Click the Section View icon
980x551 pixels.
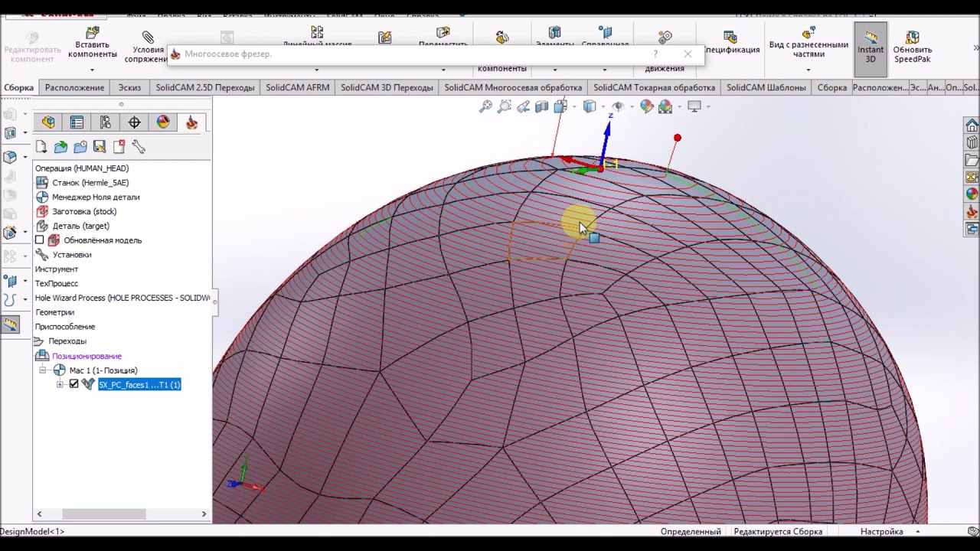pyautogui.click(x=542, y=107)
